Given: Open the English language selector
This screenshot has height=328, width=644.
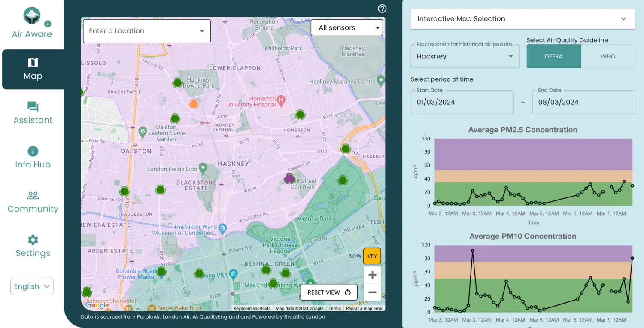Looking at the screenshot, I should pos(32,286).
